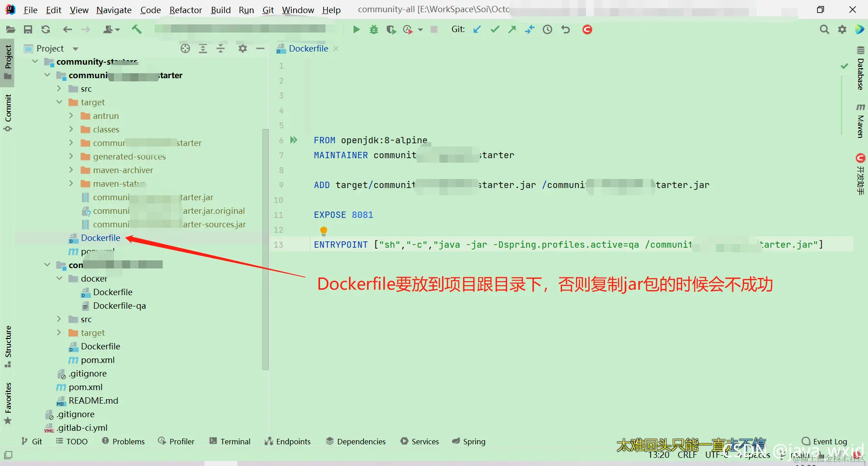Image resolution: width=868 pixels, height=466 pixels.
Task: Open the Terminal tool window
Action: pyautogui.click(x=230, y=441)
